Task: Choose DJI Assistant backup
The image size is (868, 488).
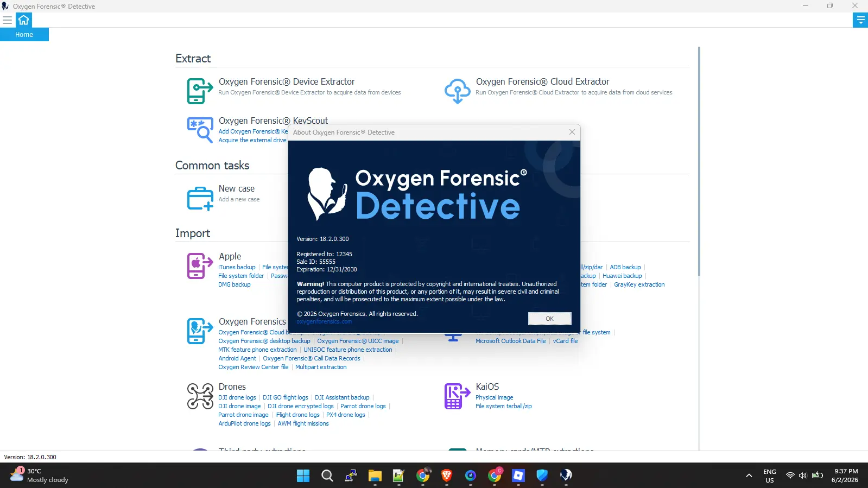Action: point(342,397)
